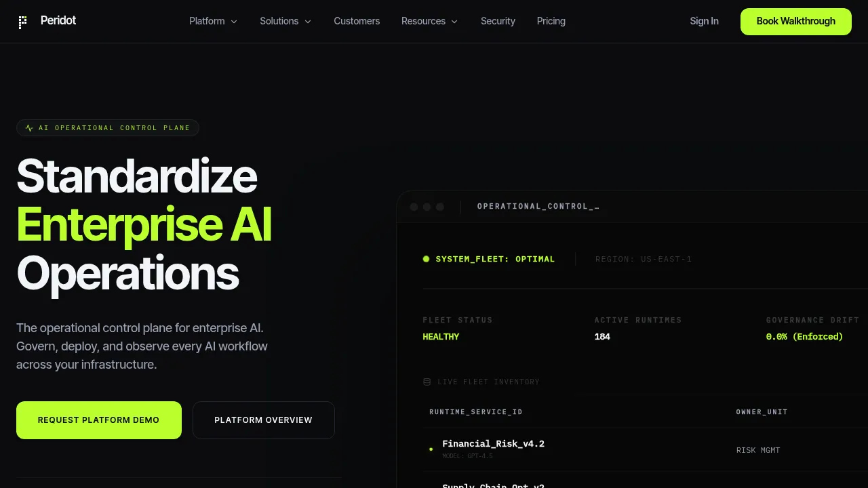This screenshot has width=868, height=488.
Task: Click the green System Fleet status dot
Action: click(427, 259)
